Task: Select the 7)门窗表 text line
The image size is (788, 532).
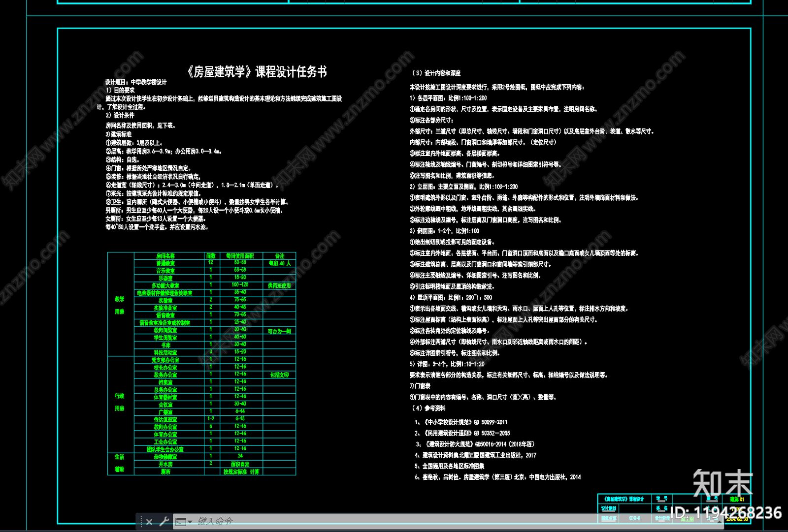Action: click(x=420, y=386)
